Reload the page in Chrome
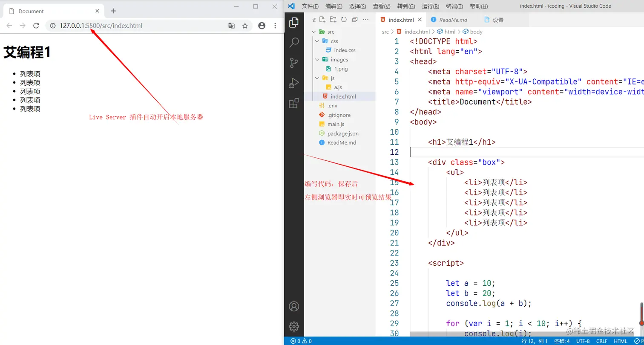Viewport: 644px width, 345px height. tap(36, 26)
